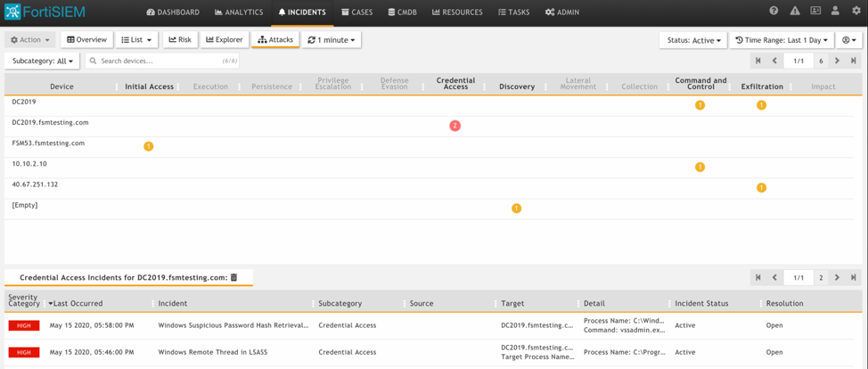This screenshot has width=868, height=369.
Task: Sort by the Device column header
Action: pyautogui.click(x=61, y=86)
